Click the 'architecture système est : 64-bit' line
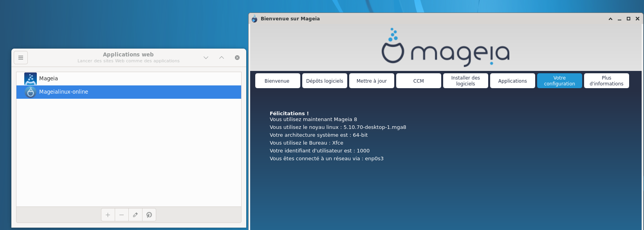 click(x=319, y=135)
